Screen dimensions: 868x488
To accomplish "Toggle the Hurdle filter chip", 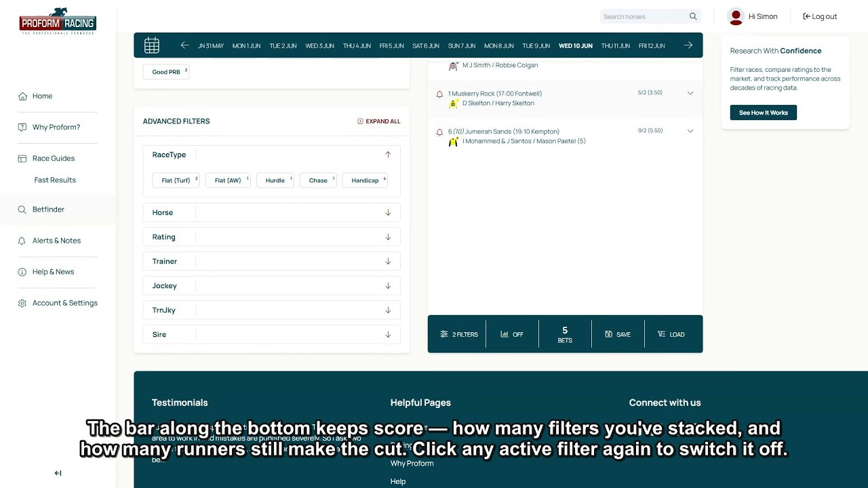I will 275,180.
